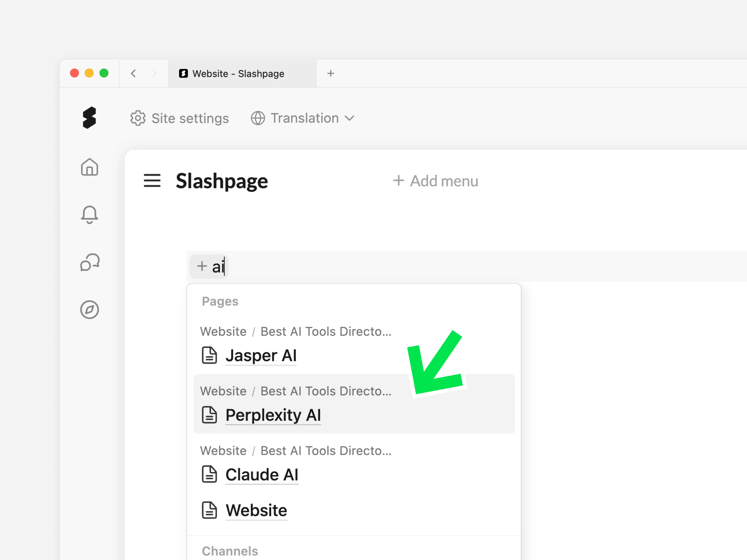The image size is (747, 560).
Task: Click the page icon next to Jasper AI
Action: coord(209,355)
